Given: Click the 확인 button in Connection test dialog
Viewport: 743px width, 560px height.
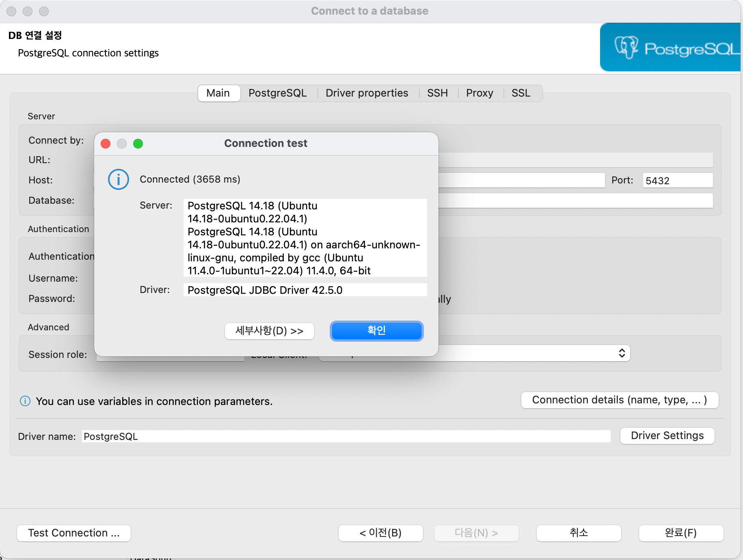Looking at the screenshot, I should click(x=376, y=331).
